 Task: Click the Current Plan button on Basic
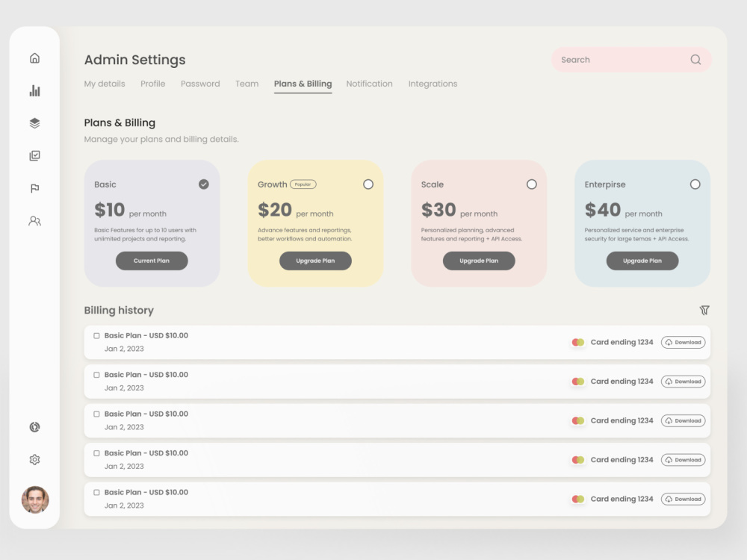click(152, 261)
